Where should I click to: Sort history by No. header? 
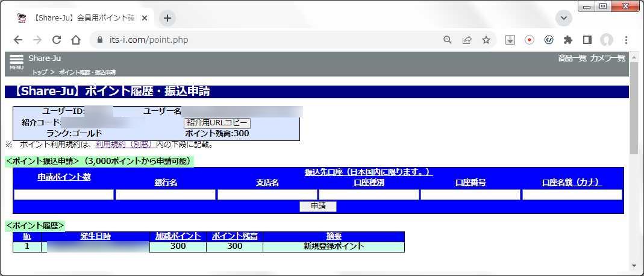[27, 237]
